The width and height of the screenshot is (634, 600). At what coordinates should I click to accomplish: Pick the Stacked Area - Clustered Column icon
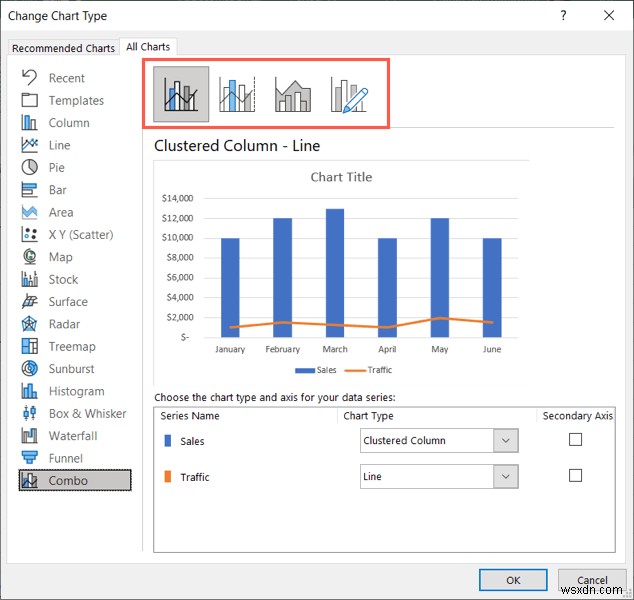point(293,95)
